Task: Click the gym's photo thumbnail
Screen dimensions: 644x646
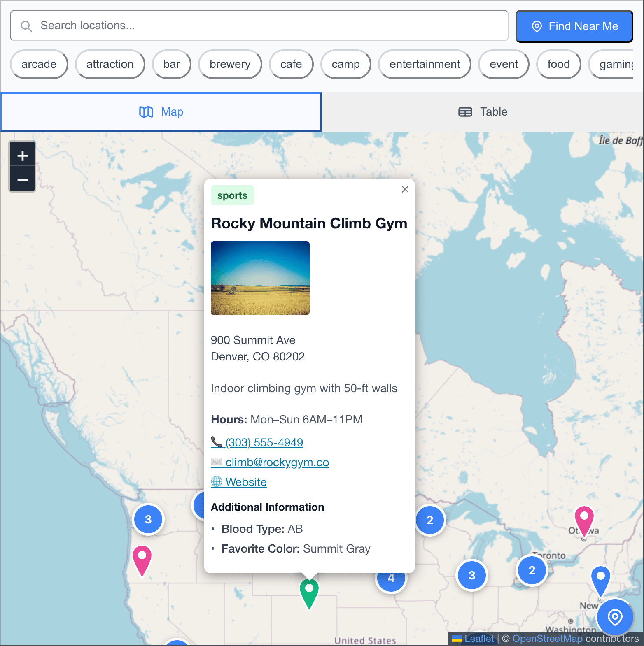Action: tap(260, 278)
